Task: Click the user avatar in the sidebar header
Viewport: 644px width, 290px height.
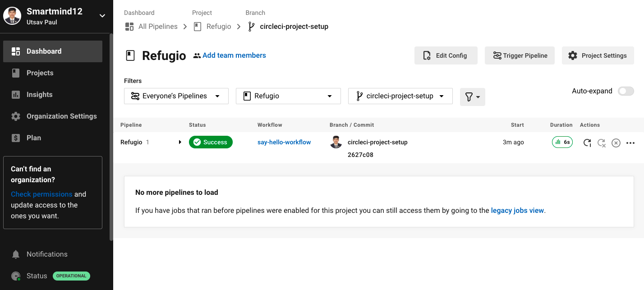Action: [13, 16]
